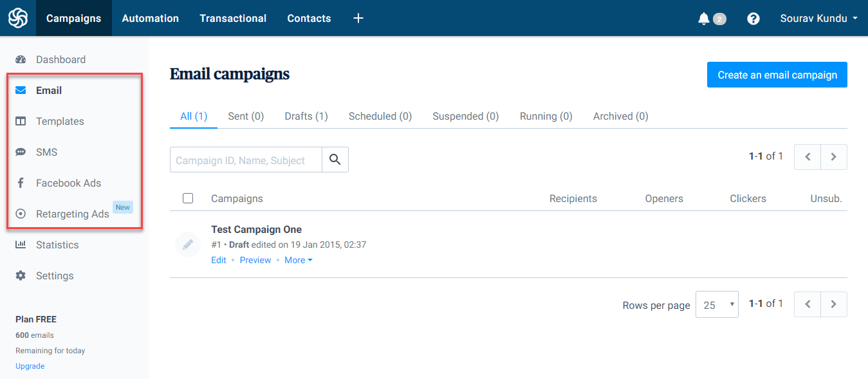This screenshot has width=868, height=379.
Task: Click the Campaigns column header
Action: point(237,199)
